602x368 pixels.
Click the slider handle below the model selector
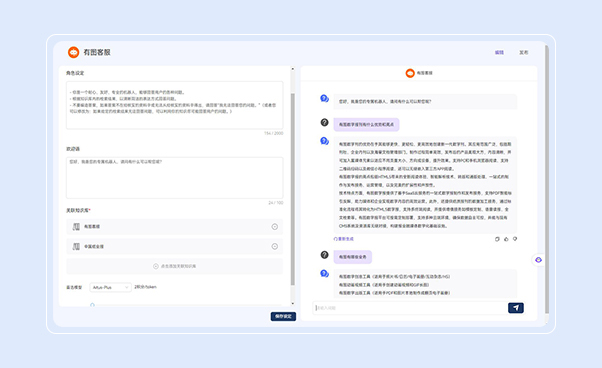(x=92, y=305)
